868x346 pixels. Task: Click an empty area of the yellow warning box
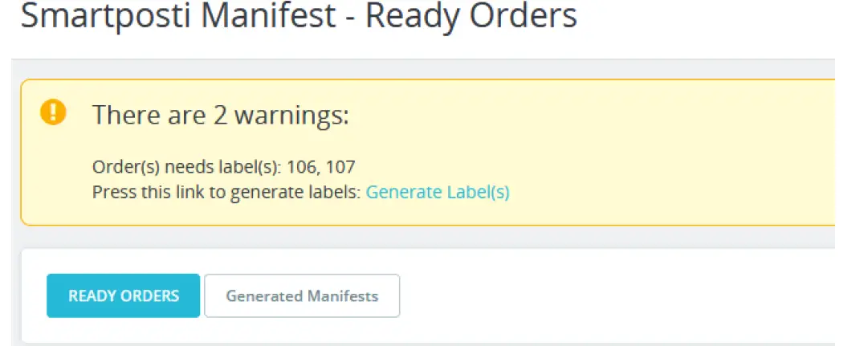coord(664,155)
